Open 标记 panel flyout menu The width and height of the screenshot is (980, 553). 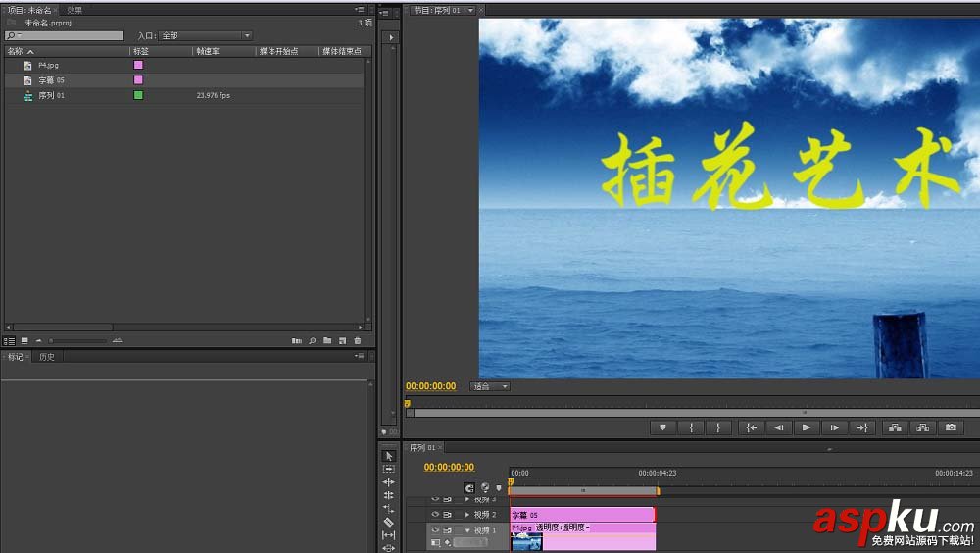coord(359,356)
